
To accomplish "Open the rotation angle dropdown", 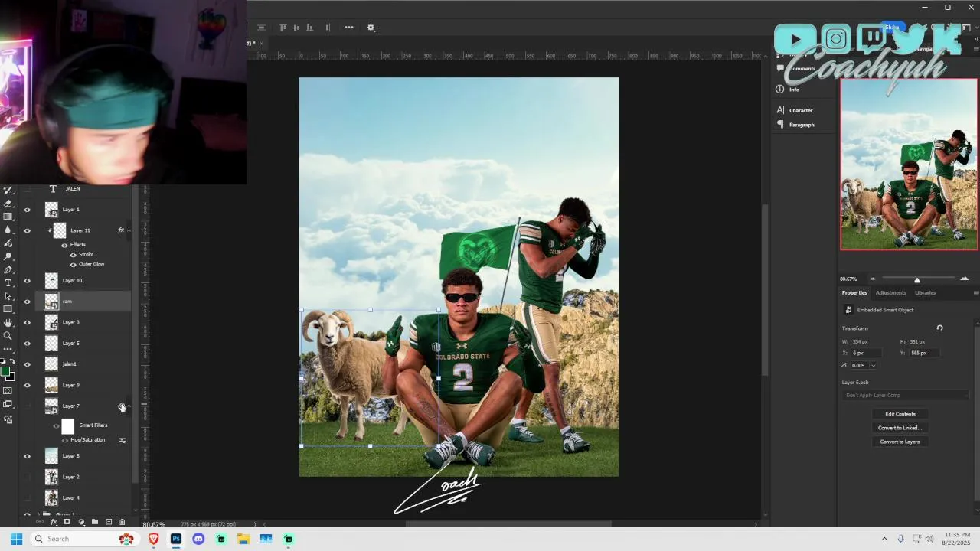I will 873,366.
